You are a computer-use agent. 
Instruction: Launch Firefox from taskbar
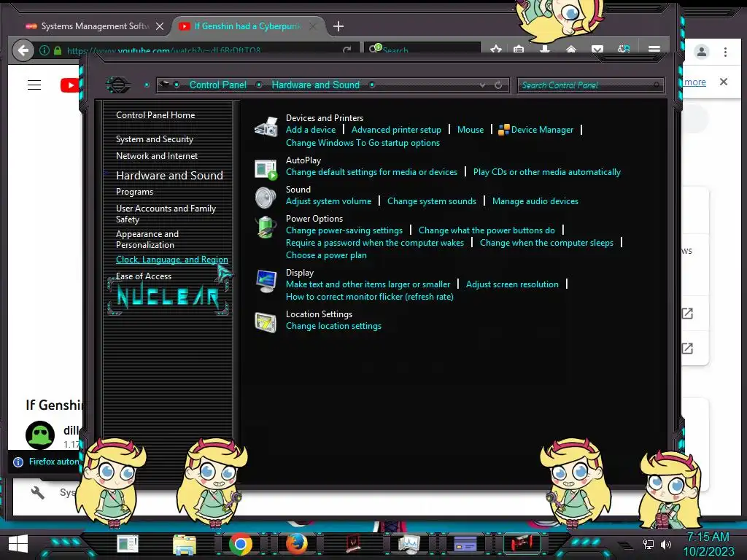tap(296, 544)
